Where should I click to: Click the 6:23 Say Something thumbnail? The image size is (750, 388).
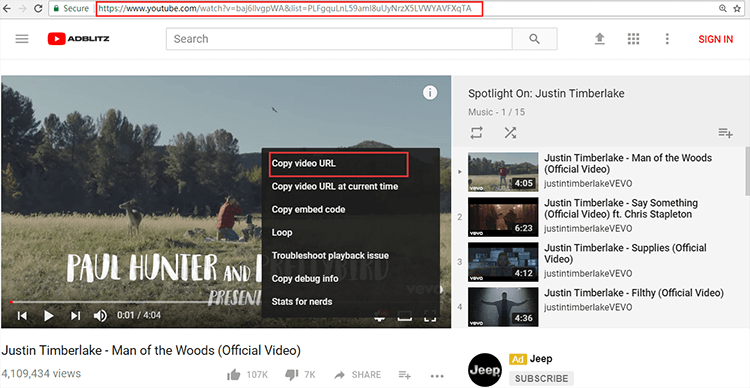503,217
